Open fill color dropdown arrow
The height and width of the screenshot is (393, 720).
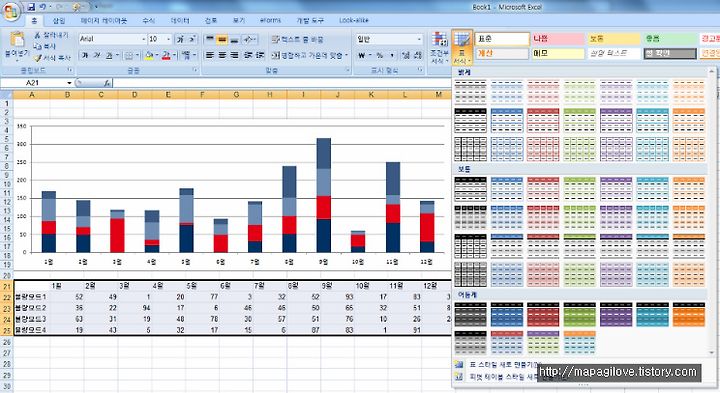click(x=157, y=56)
